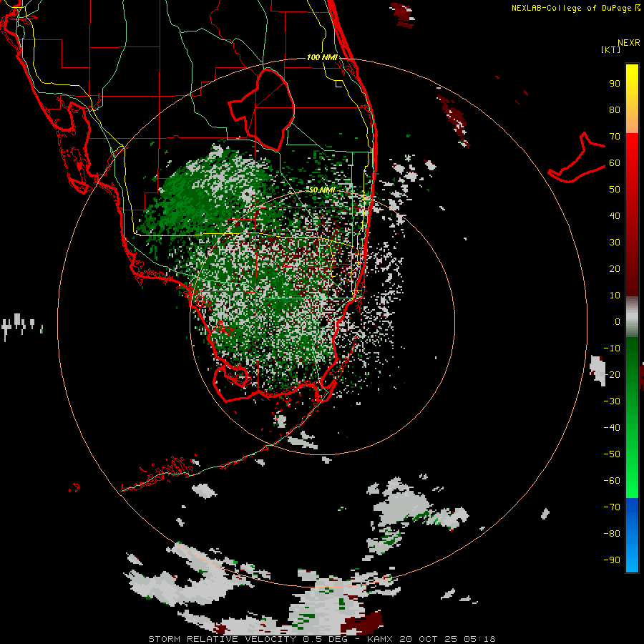Viewport: 644px width, 644px height.
Task: Click the 40 value on the velocity scale
Action: [x=615, y=216]
